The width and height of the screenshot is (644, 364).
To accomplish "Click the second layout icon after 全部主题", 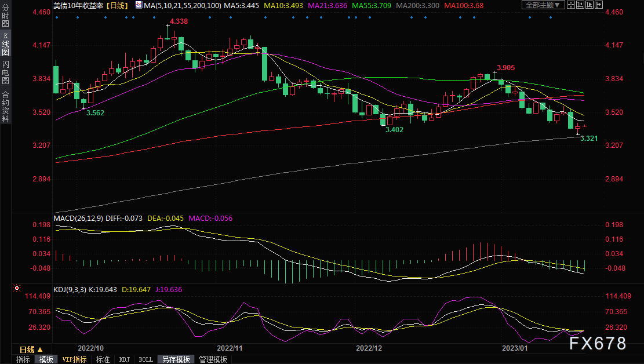I will coord(580,5).
